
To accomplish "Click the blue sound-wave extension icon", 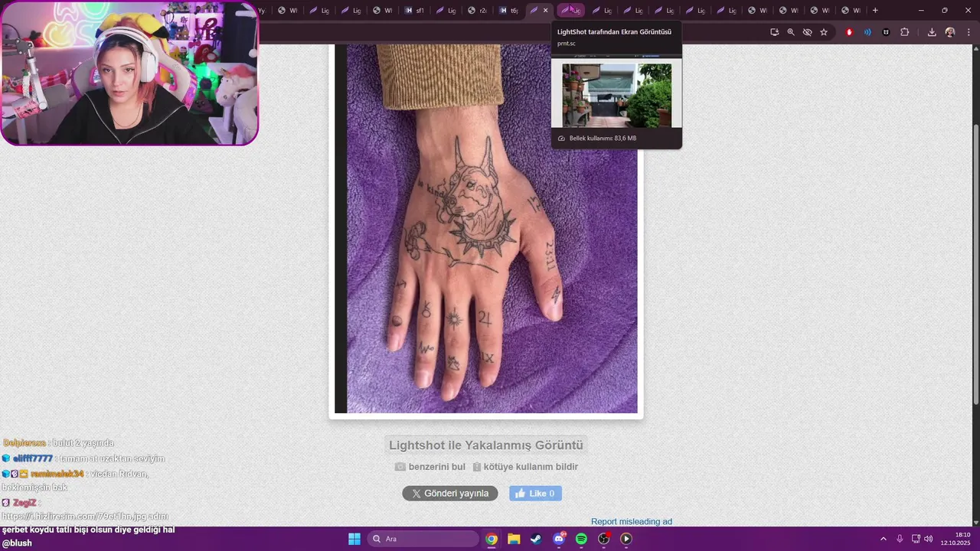I will pyautogui.click(x=867, y=32).
